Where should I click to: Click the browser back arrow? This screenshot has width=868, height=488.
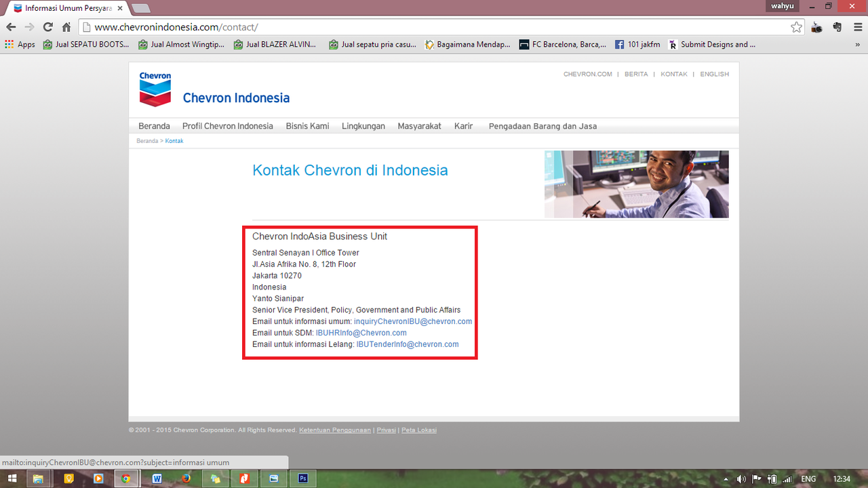coord(11,27)
